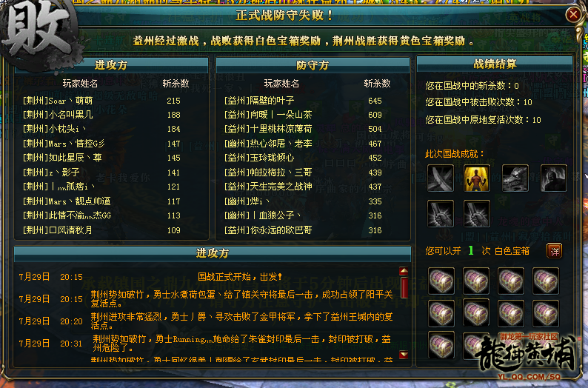Click the battle log scroll up arrow
Screen dimensions: 588x388
pos(404,271)
